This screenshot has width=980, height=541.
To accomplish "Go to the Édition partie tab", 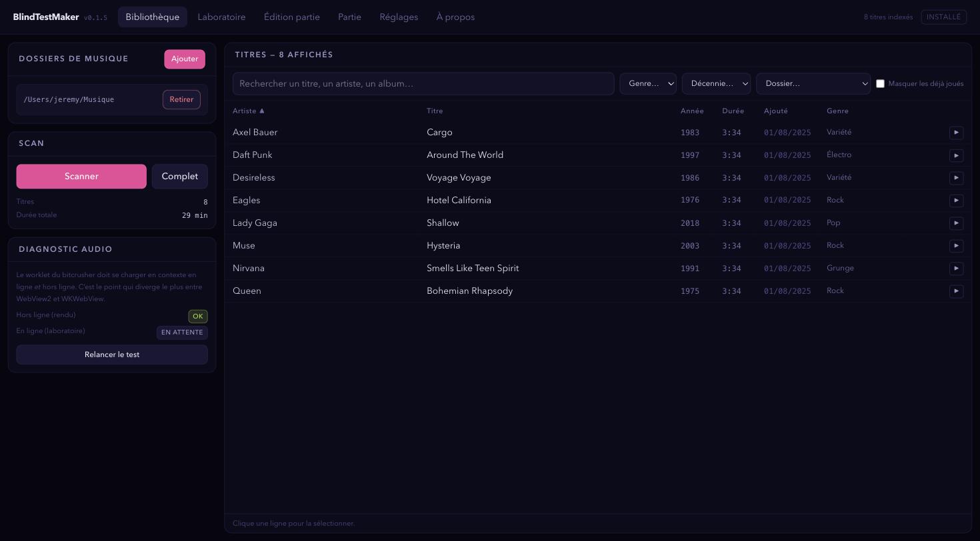I will (x=292, y=17).
